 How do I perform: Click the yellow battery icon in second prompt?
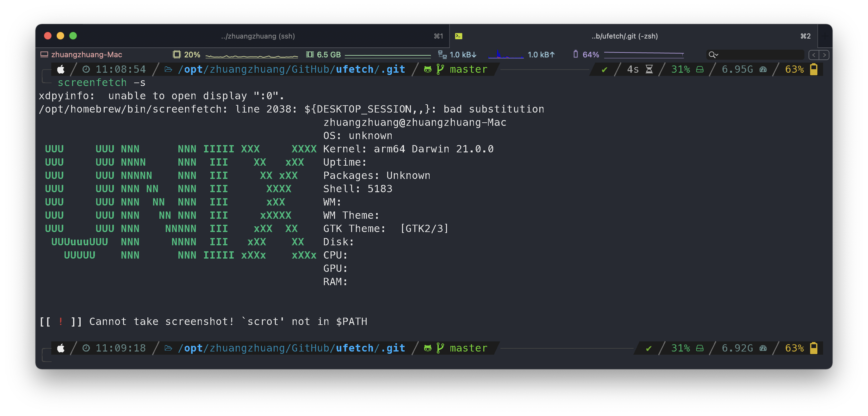813,348
